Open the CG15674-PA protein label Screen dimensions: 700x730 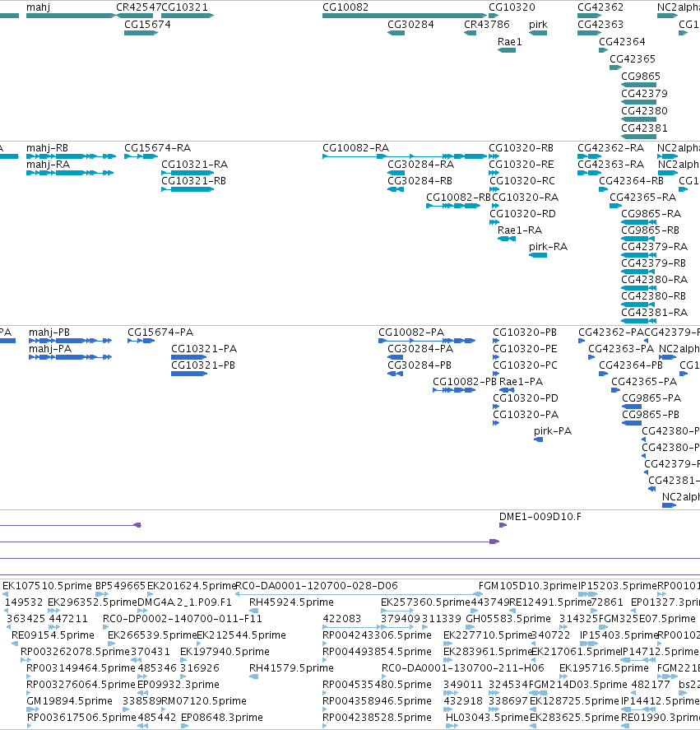pos(160,332)
